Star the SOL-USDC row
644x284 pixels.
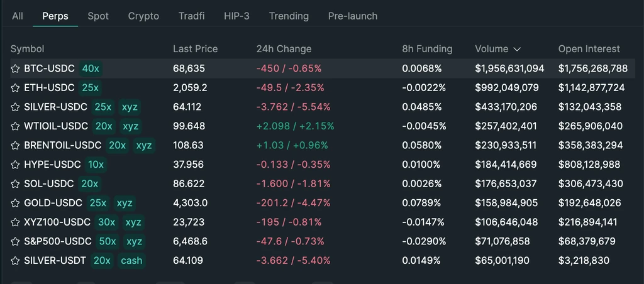click(15, 184)
